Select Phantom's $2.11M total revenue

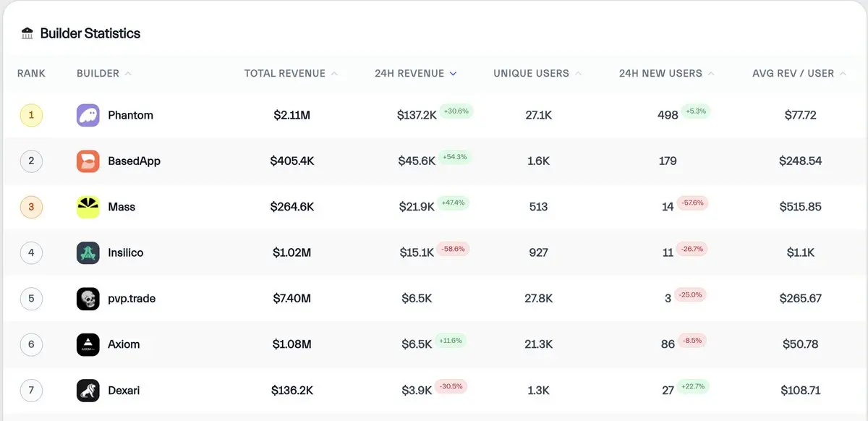pyautogui.click(x=292, y=115)
